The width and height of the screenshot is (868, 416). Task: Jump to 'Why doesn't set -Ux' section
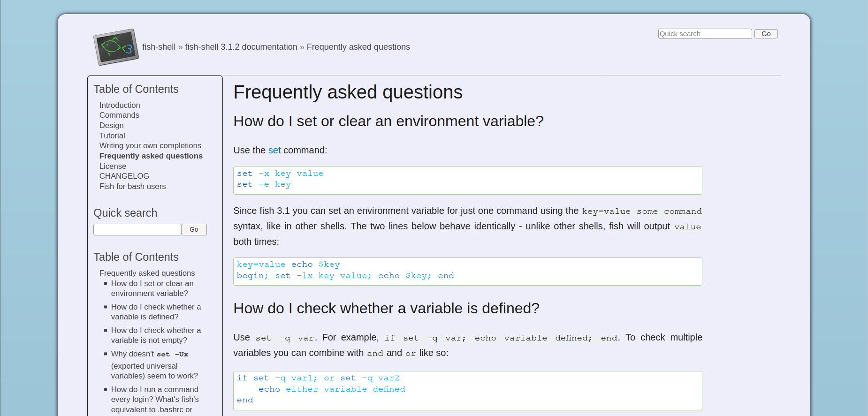[x=154, y=365]
